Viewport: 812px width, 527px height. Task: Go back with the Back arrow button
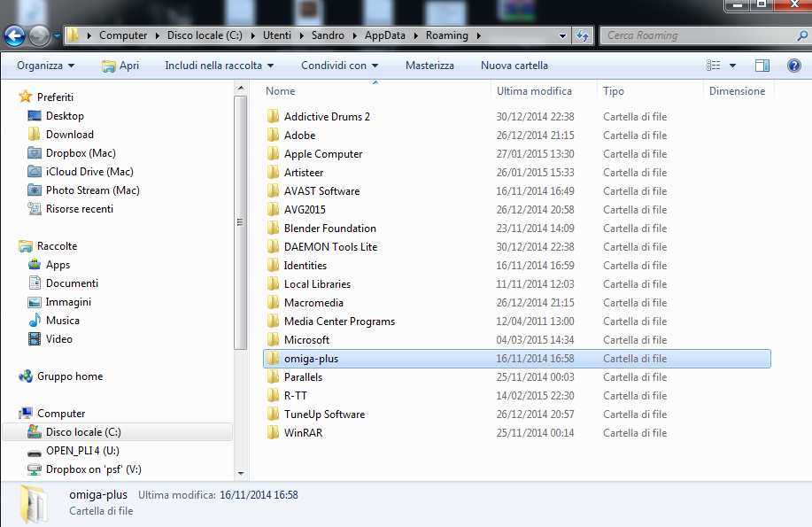14,35
